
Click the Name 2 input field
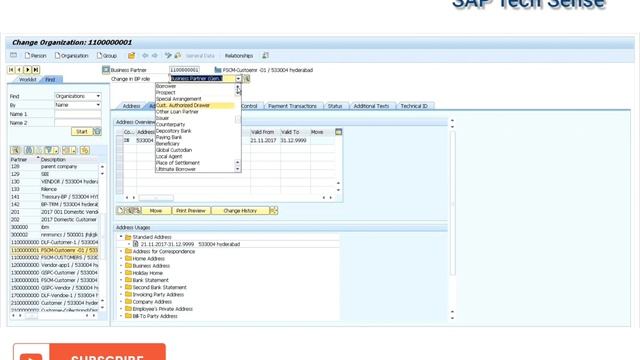pos(78,123)
